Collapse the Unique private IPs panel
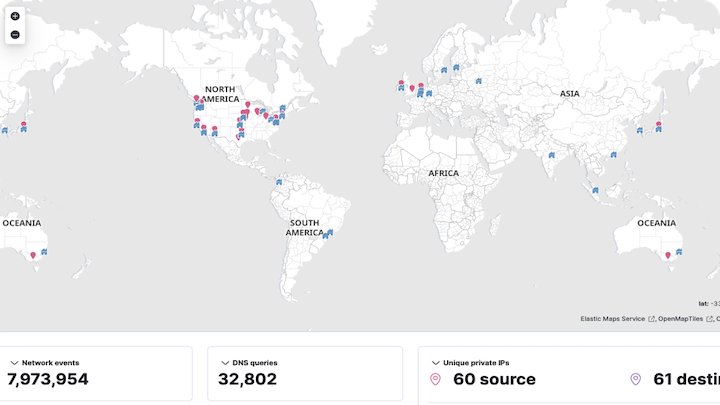The width and height of the screenshot is (720, 405). [435, 362]
